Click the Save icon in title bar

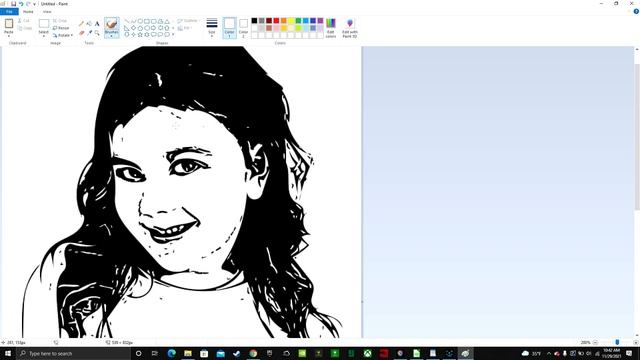[x=13, y=4]
